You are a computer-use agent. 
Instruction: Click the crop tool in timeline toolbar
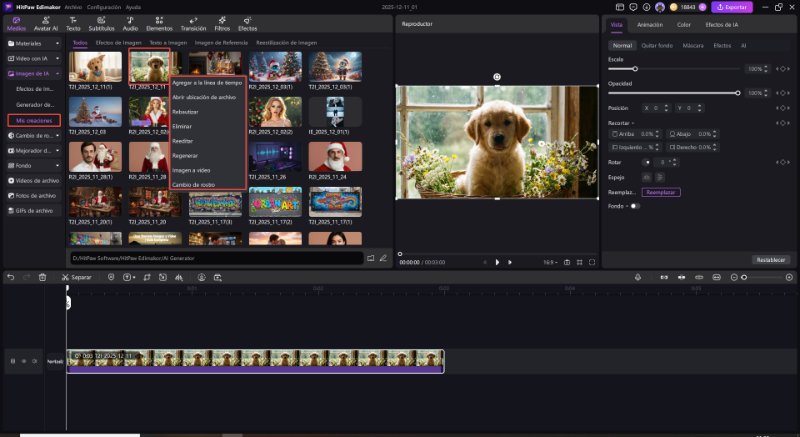(146, 277)
